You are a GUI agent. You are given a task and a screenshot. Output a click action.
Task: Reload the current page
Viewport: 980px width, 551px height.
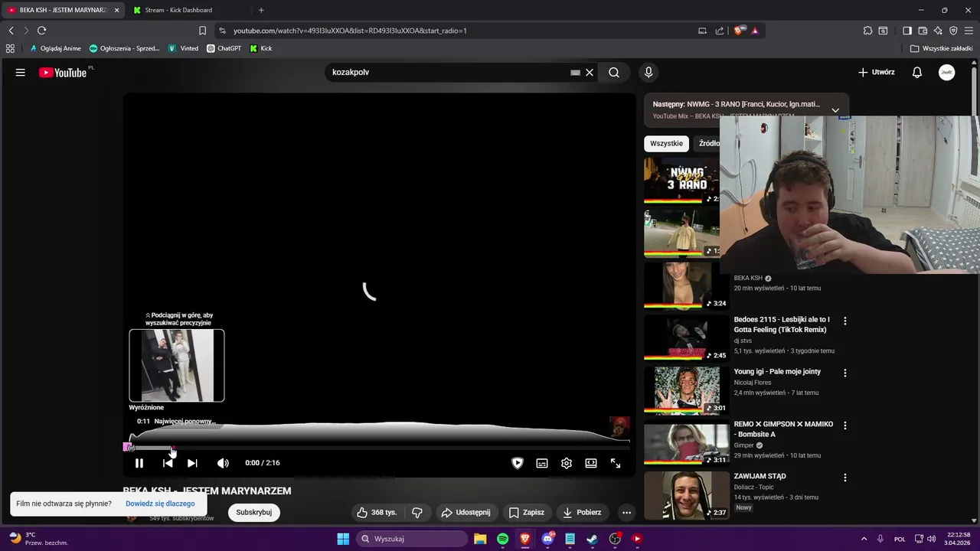41,31
